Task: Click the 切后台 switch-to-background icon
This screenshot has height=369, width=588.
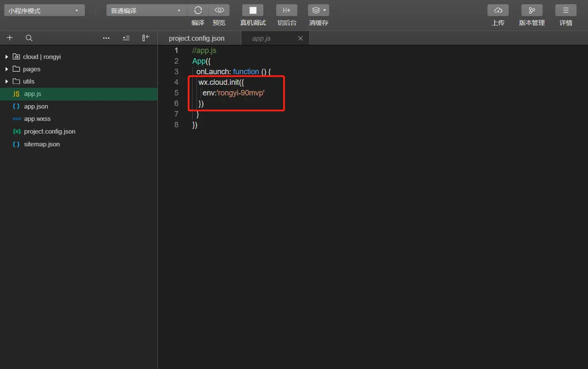Action: [x=287, y=10]
